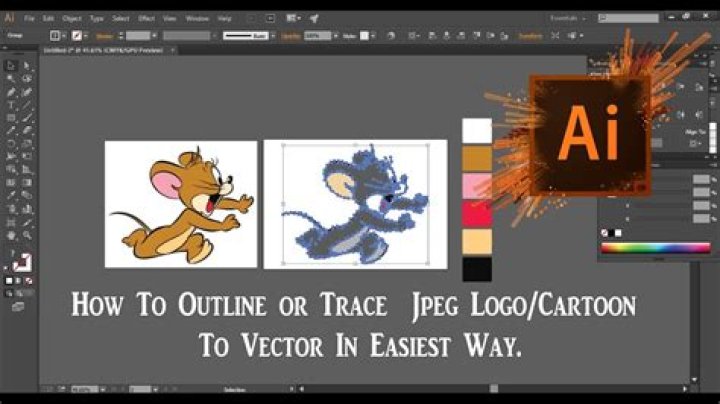Select the Type tool
Viewport: 720px width, 404px height.
[x=11, y=105]
